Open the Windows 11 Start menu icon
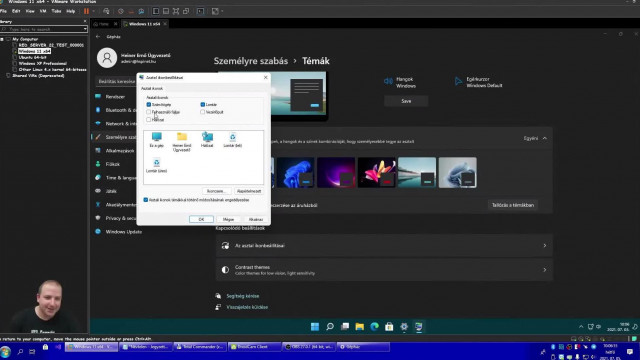This screenshot has height=360, width=640. (x=315, y=327)
